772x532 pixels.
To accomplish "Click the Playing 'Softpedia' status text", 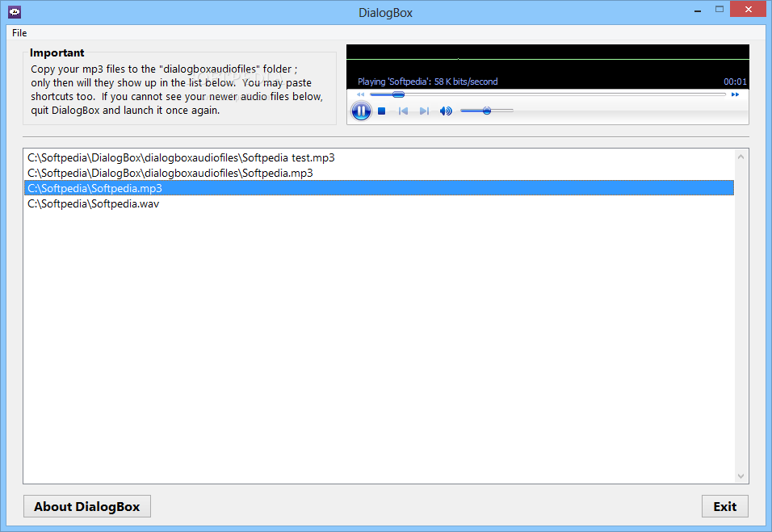I will (x=427, y=82).
